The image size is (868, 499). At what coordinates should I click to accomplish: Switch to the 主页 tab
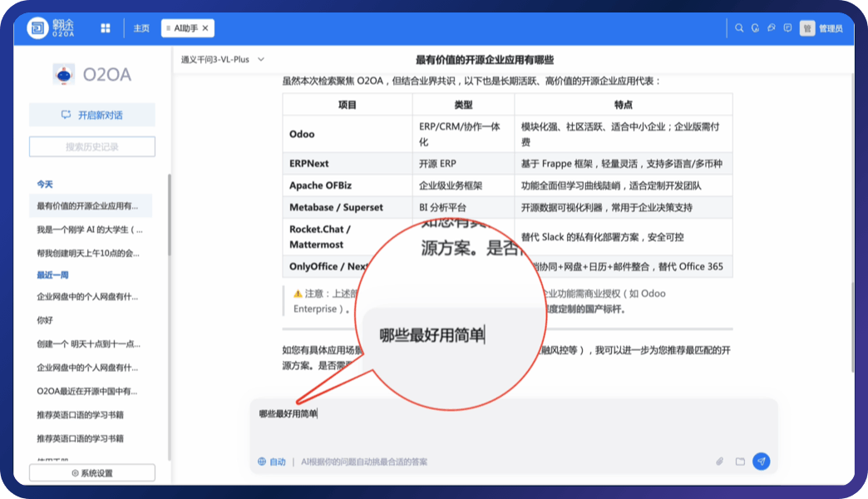point(141,28)
